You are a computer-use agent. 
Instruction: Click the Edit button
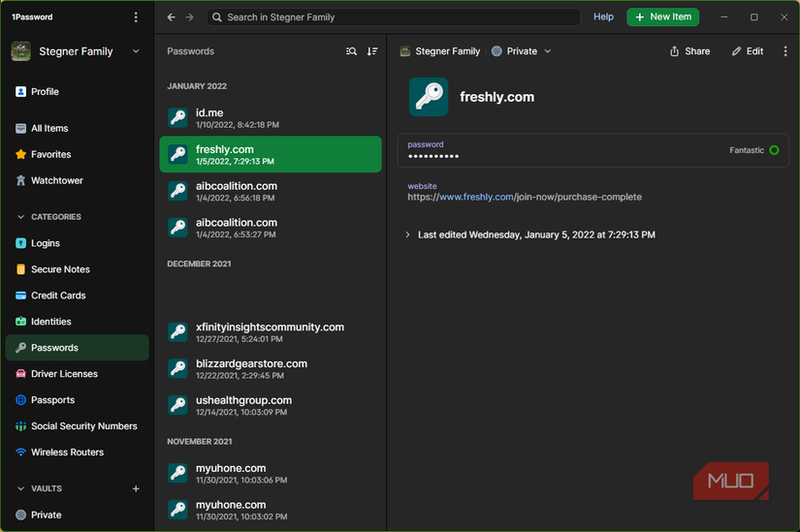747,51
